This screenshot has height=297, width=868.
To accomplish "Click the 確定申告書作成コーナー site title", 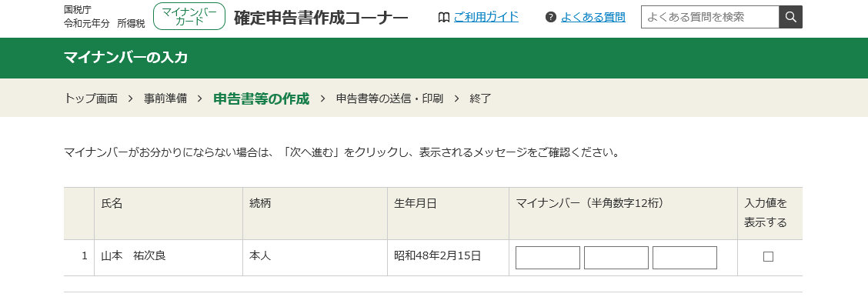I will point(321,18).
